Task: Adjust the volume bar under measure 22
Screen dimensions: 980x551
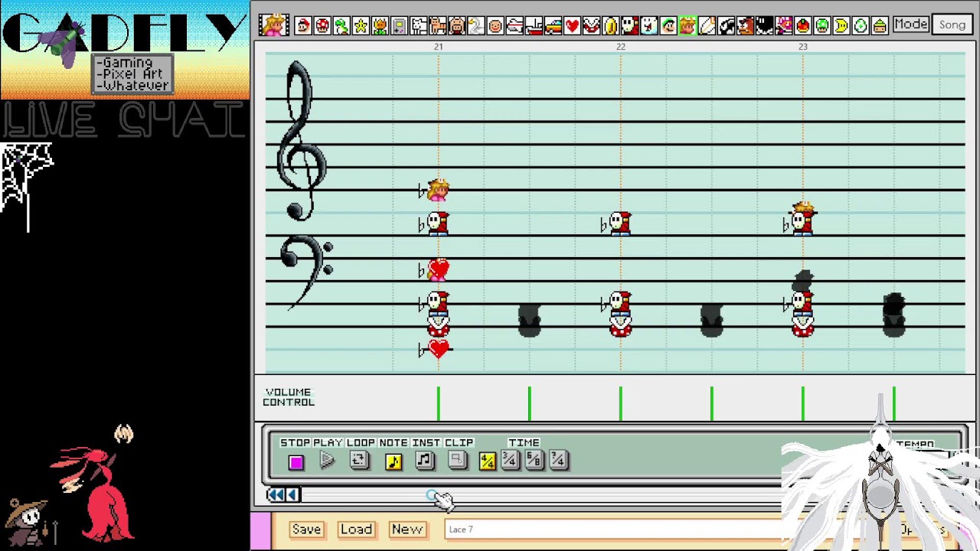Action: (x=621, y=403)
